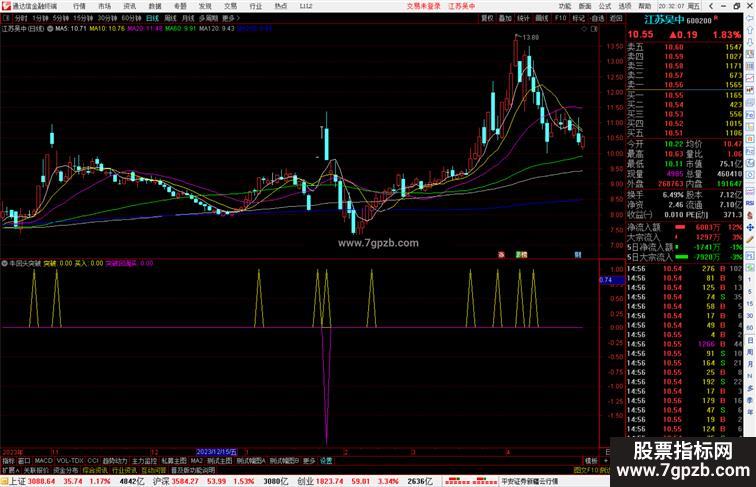
Task: Click the 画线 drawing button
Action: point(542,18)
